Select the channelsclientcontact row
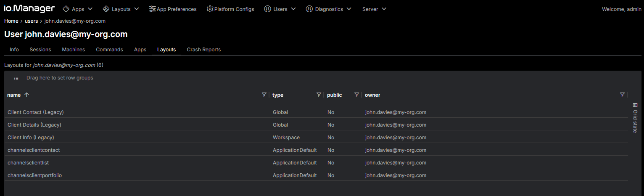The height and width of the screenshot is (196, 644). (x=316, y=150)
